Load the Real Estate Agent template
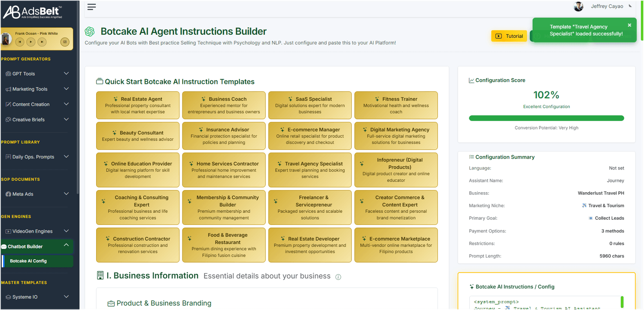Screen dimensions: 644x310 click(x=138, y=105)
